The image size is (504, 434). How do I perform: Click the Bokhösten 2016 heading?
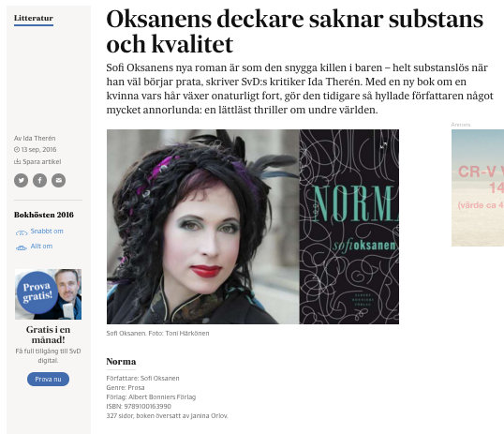pos(44,215)
